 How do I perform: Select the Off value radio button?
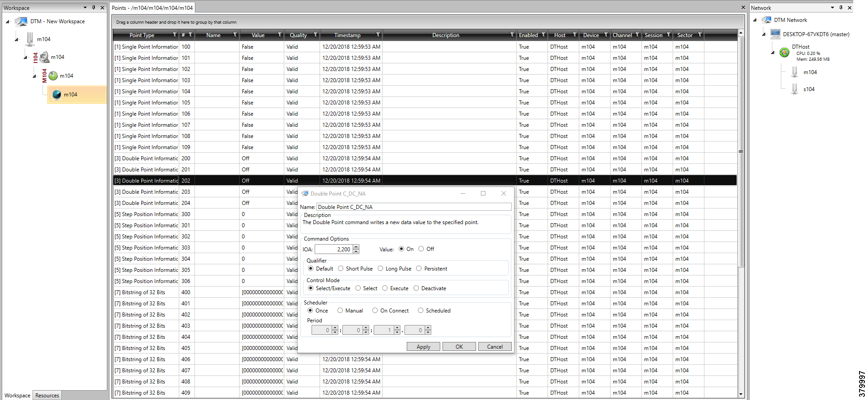(x=421, y=249)
